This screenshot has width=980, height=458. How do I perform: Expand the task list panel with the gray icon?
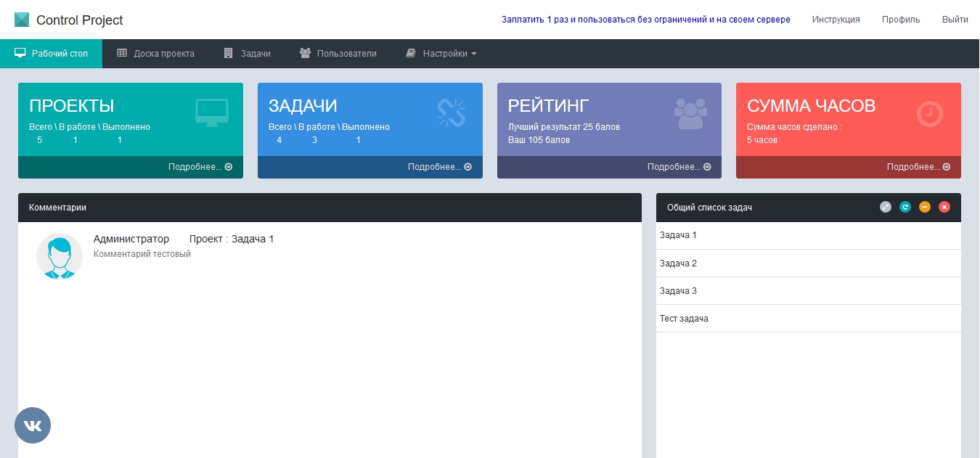pos(885,207)
